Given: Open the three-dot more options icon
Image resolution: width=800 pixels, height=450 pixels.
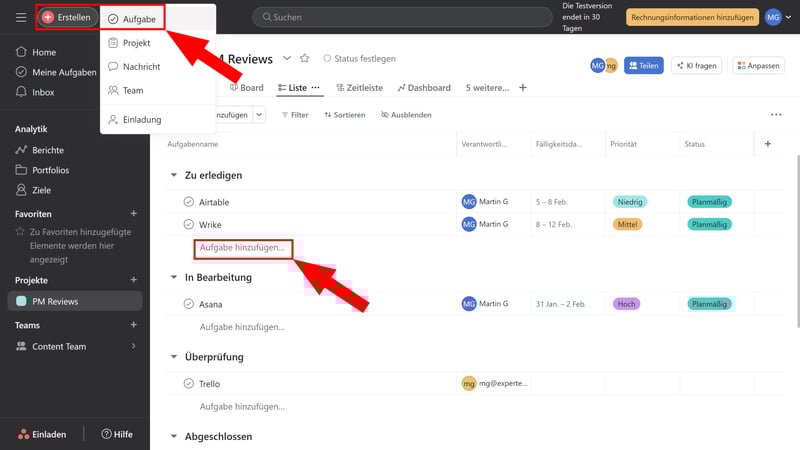Looking at the screenshot, I should point(776,115).
